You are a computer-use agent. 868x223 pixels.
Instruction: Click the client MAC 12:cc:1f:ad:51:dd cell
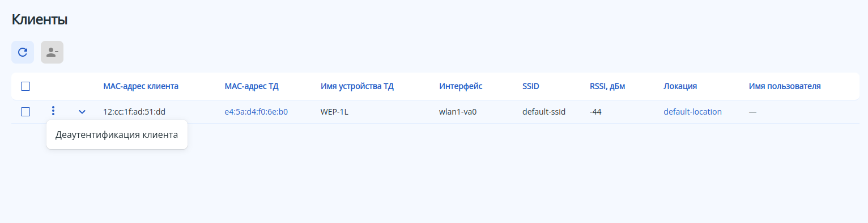tap(134, 112)
